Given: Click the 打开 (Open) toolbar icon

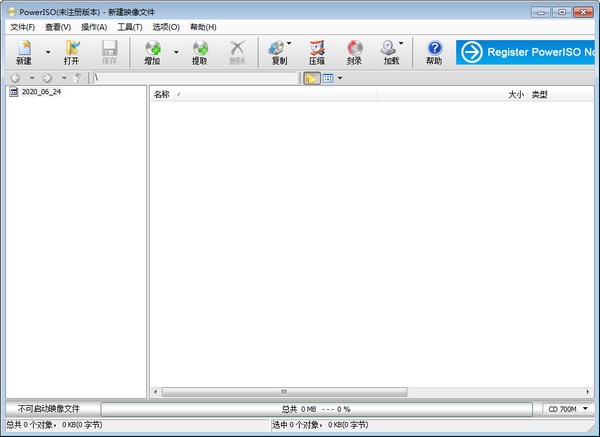Looking at the screenshot, I should click(x=71, y=52).
